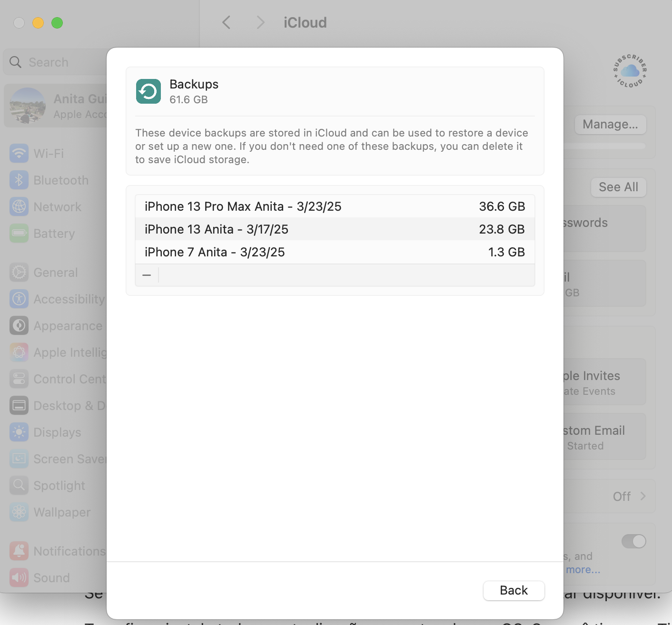Open Wallpaper icon in sidebar
Screen dimensions: 672x625
(19, 512)
